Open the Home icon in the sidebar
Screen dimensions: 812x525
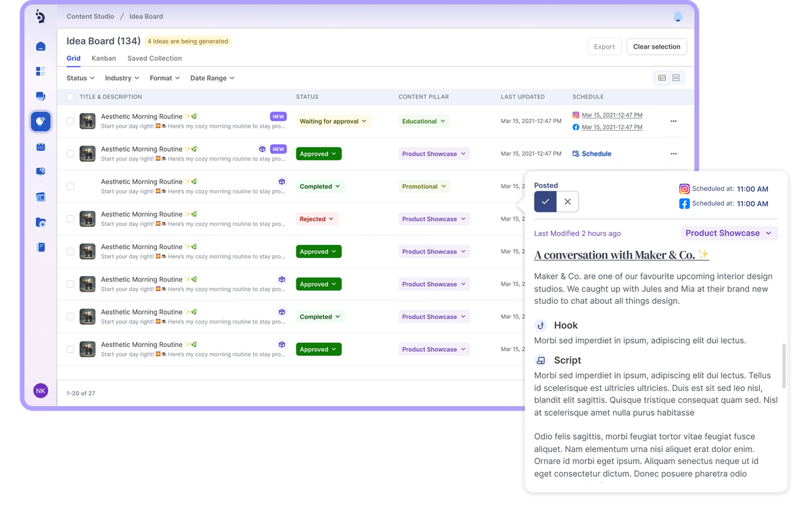click(41, 47)
